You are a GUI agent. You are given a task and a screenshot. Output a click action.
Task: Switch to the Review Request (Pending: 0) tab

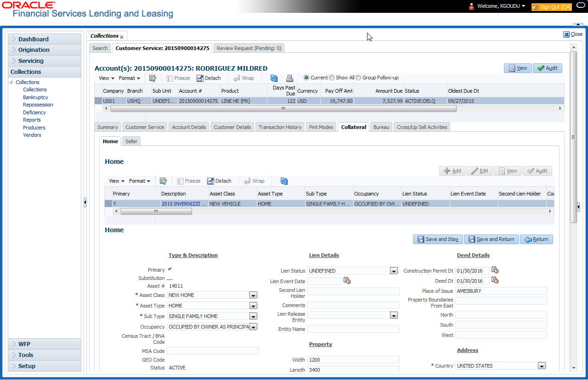[x=249, y=48]
